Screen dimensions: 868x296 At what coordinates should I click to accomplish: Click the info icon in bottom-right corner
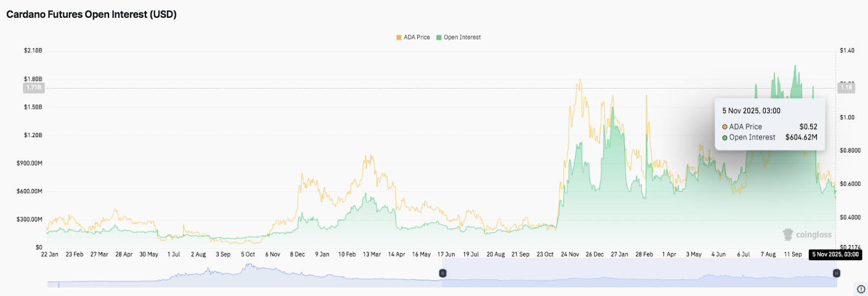click(861, 289)
